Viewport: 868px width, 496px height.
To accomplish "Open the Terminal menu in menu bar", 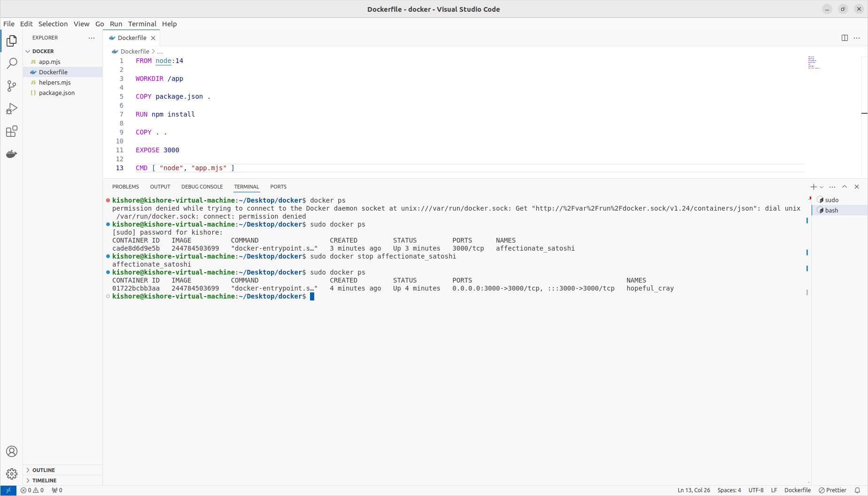I will point(142,24).
